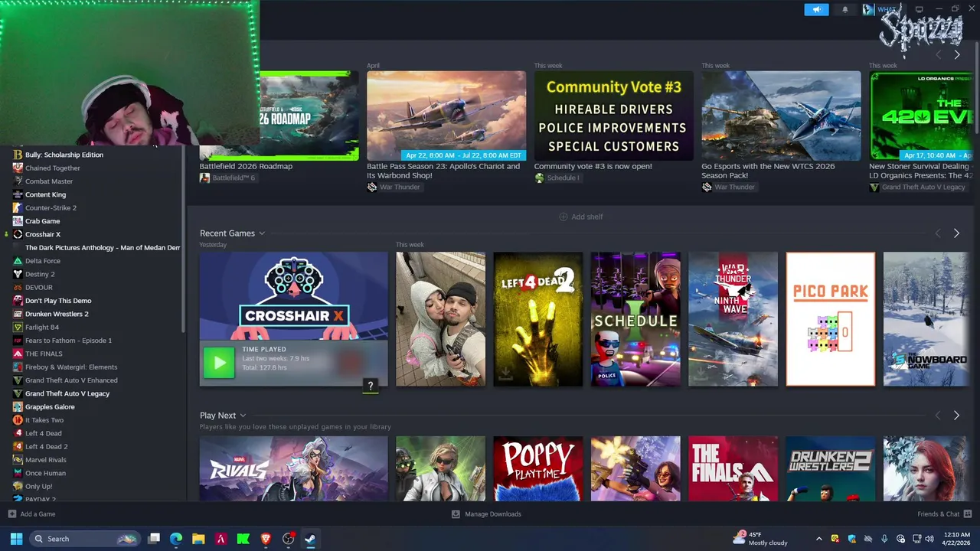Show hidden tray icons chevron
Screen dimensions: 980x551
tap(818, 539)
